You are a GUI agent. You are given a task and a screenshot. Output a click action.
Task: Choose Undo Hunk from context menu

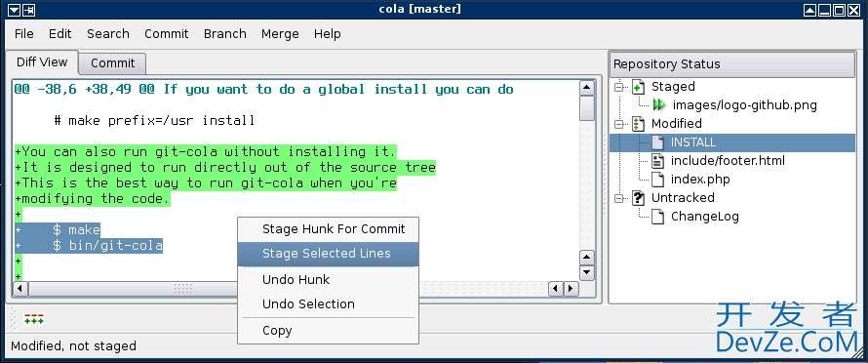[x=329, y=279]
